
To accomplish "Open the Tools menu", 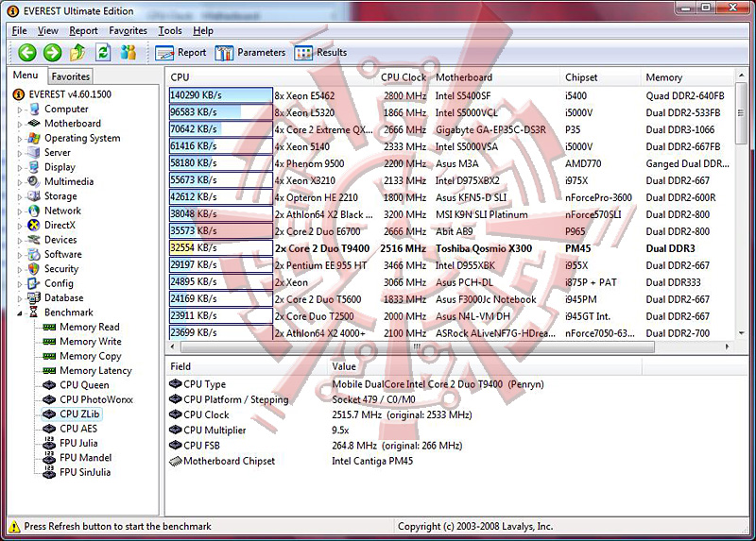I will coord(170,31).
